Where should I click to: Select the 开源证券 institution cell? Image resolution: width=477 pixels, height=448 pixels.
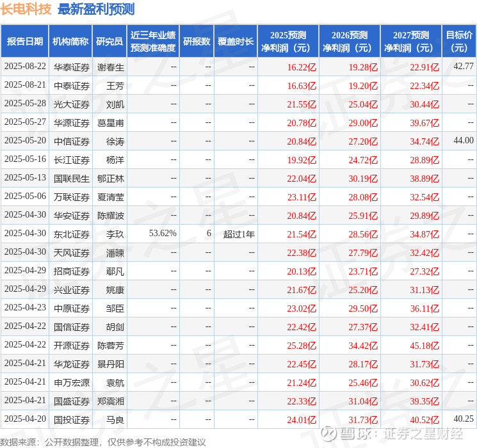click(72, 346)
